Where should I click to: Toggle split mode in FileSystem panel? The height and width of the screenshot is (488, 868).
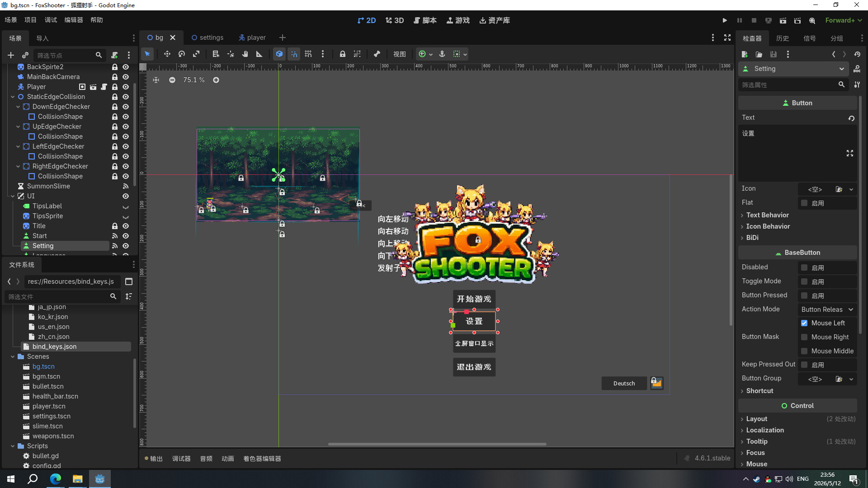[129, 282]
